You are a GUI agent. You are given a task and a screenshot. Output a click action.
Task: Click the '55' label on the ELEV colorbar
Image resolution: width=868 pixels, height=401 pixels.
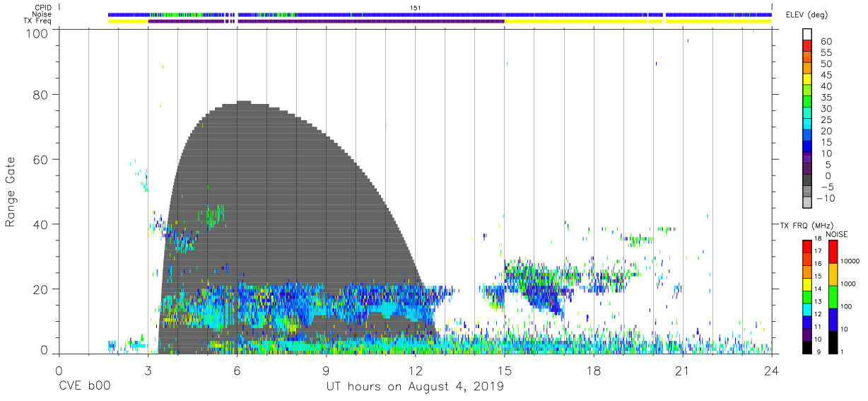coord(826,53)
